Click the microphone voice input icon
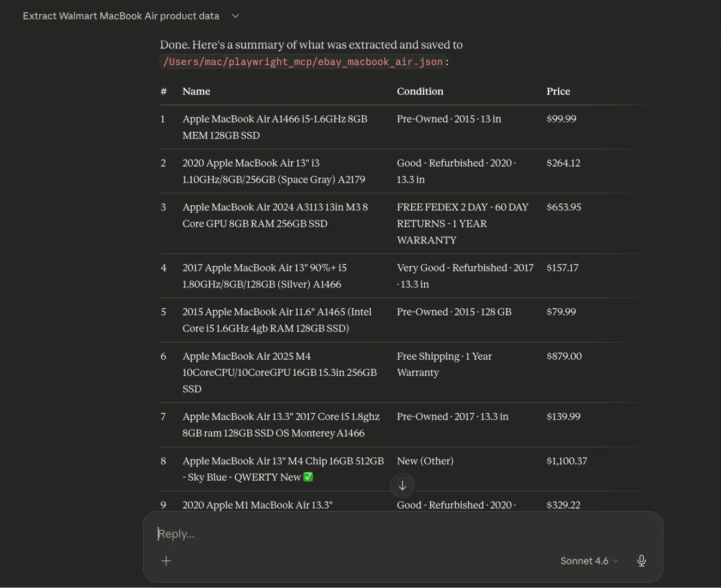Image resolution: width=721 pixels, height=588 pixels. 641,561
